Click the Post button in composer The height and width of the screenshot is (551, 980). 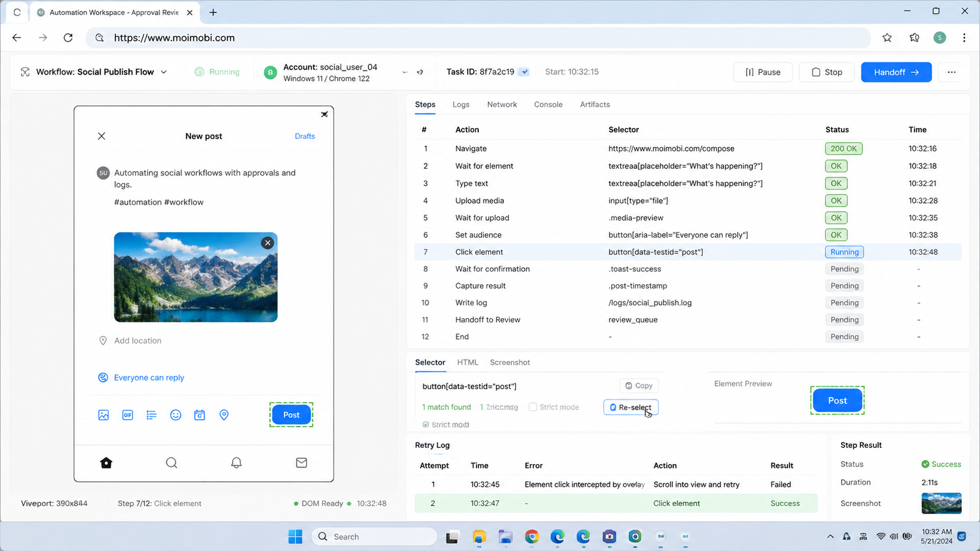click(x=291, y=414)
